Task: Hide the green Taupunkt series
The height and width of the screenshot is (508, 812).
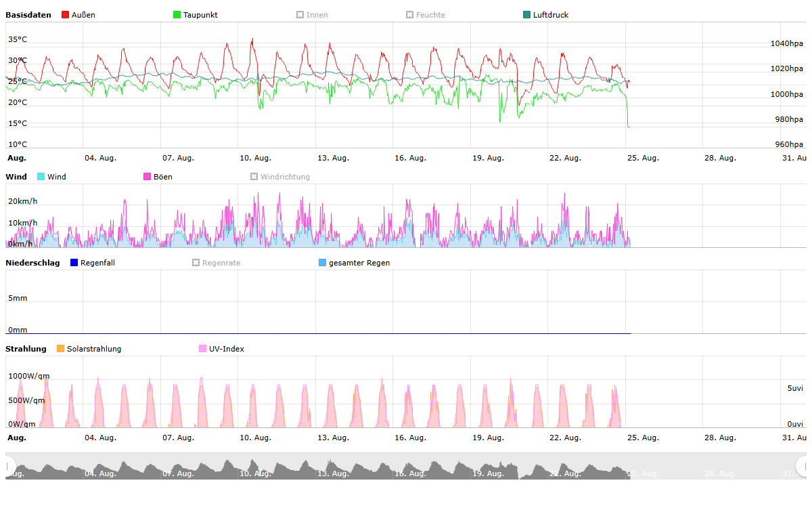Action: coord(196,15)
